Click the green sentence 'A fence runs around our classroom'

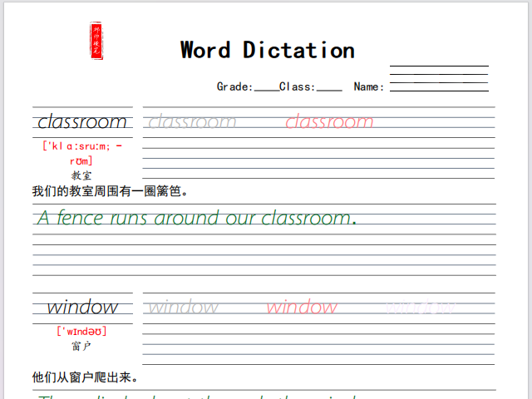click(x=196, y=219)
